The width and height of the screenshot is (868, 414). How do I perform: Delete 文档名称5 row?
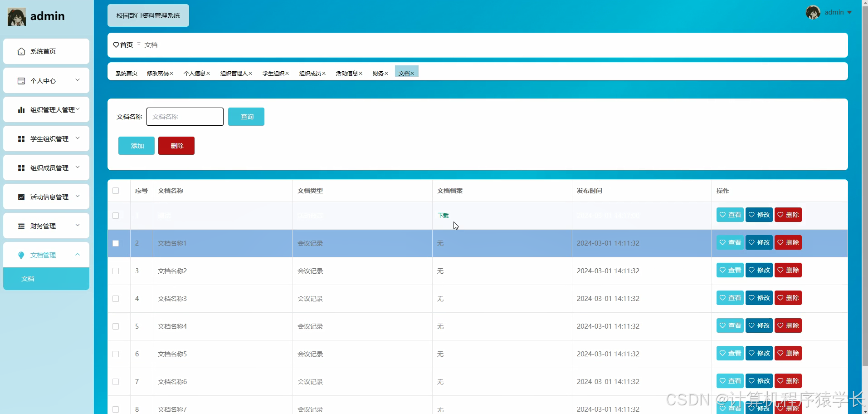(x=788, y=353)
